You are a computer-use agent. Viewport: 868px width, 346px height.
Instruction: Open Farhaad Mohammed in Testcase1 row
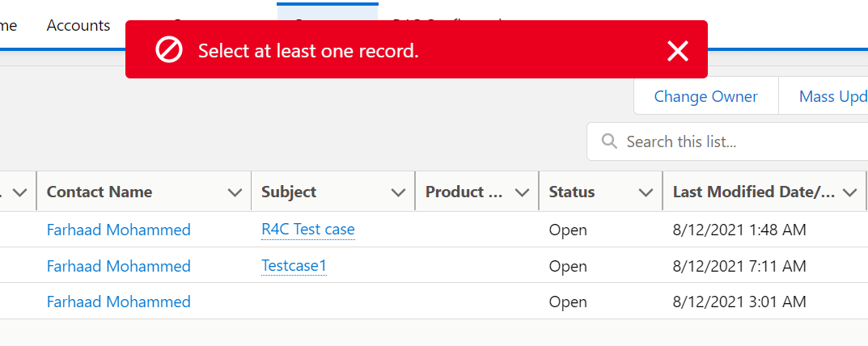click(x=118, y=266)
